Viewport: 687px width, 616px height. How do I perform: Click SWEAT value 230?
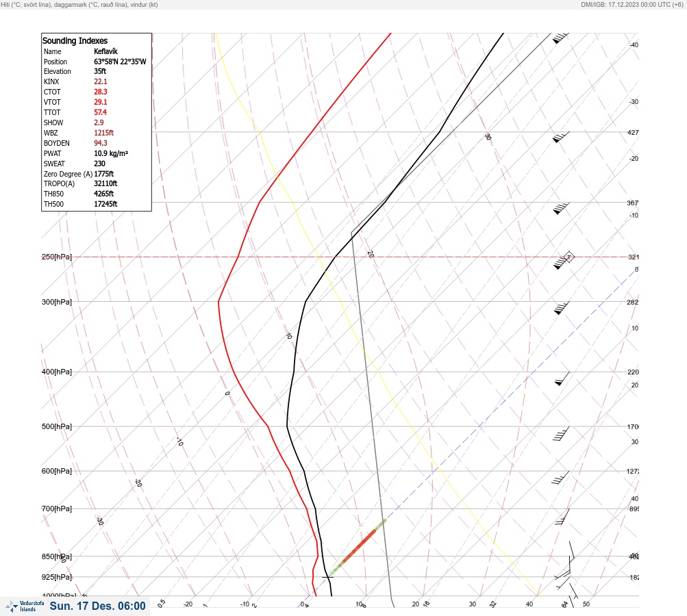click(x=99, y=164)
